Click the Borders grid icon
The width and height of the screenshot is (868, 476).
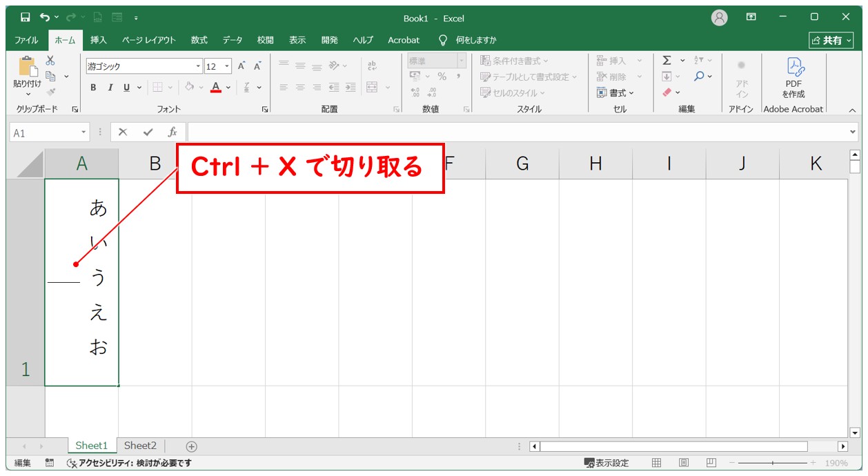click(157, 88)
